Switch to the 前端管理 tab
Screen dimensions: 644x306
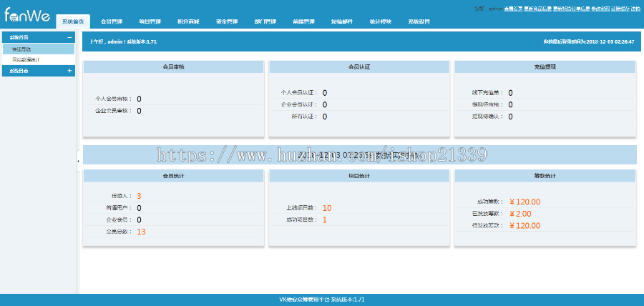pyautogui.click(x=304, y=21)
